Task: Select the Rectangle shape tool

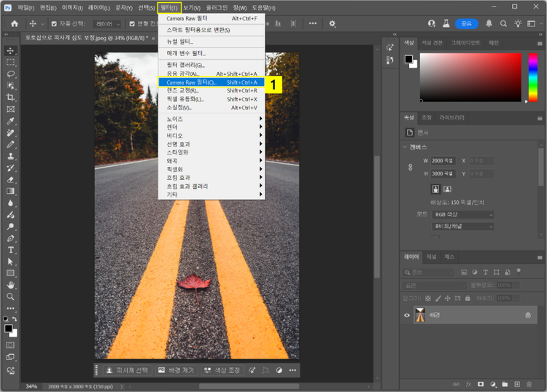Action: tap(10, 273)
